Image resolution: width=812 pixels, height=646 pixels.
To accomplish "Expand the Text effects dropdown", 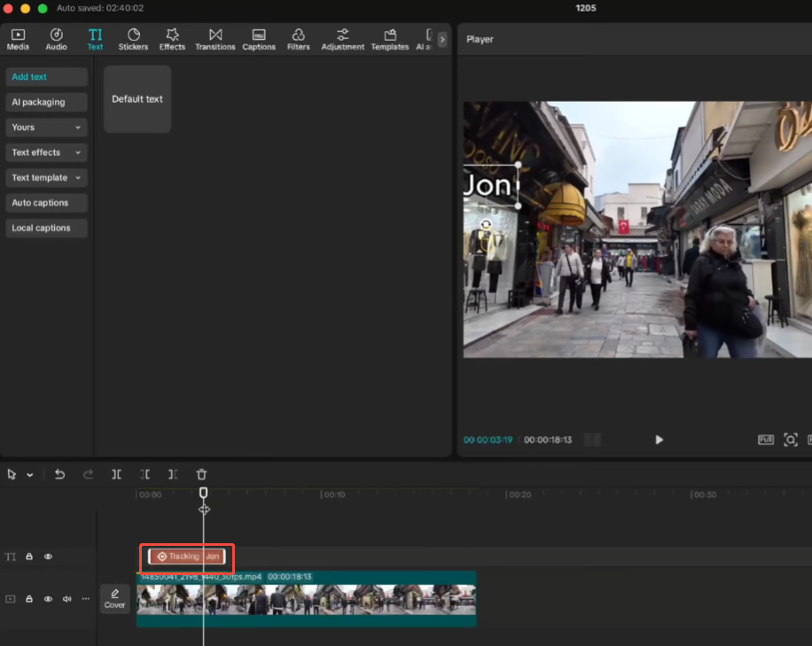I will tap(47, 152).
